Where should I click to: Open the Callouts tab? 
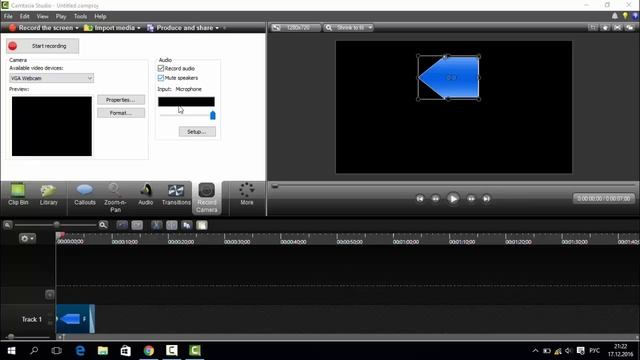click(x=84, y=195)
